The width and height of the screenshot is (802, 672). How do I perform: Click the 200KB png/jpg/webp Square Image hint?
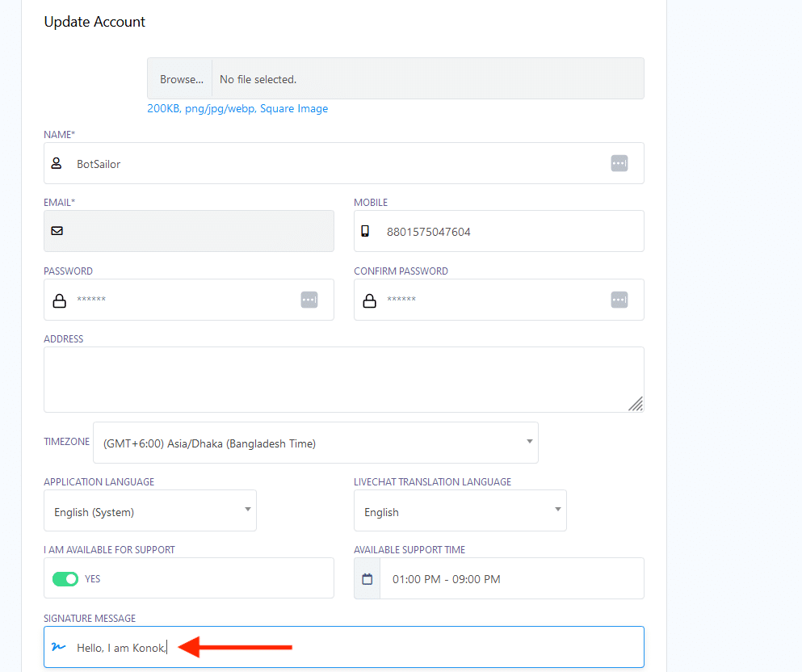[237, 109]
